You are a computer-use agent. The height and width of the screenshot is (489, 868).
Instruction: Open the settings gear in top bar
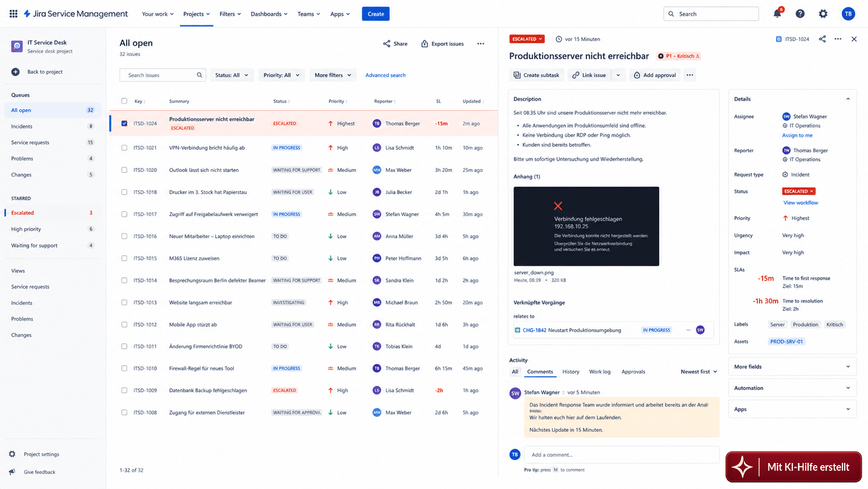pyautogui.click(x=823, y=14)
